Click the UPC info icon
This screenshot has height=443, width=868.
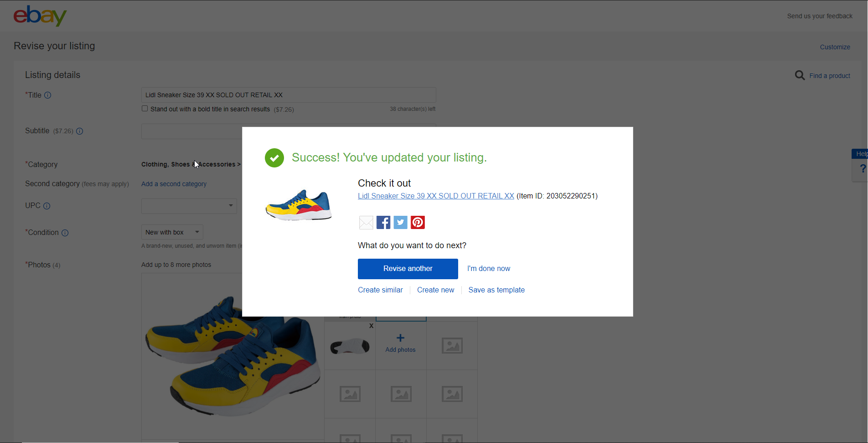(46, 206)
